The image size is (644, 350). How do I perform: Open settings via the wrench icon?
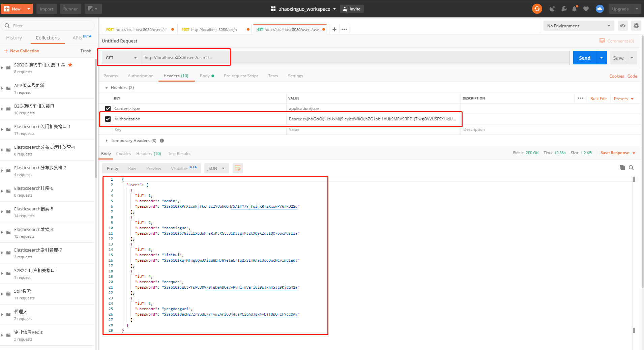(x=564, y=9)
